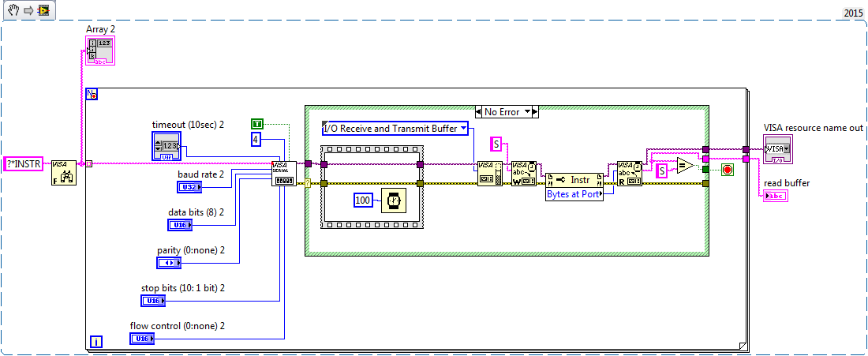The height and width of the screenshot is (356, 868).
Task: Click the 100 numeric constant
Action: coord(363,202)
